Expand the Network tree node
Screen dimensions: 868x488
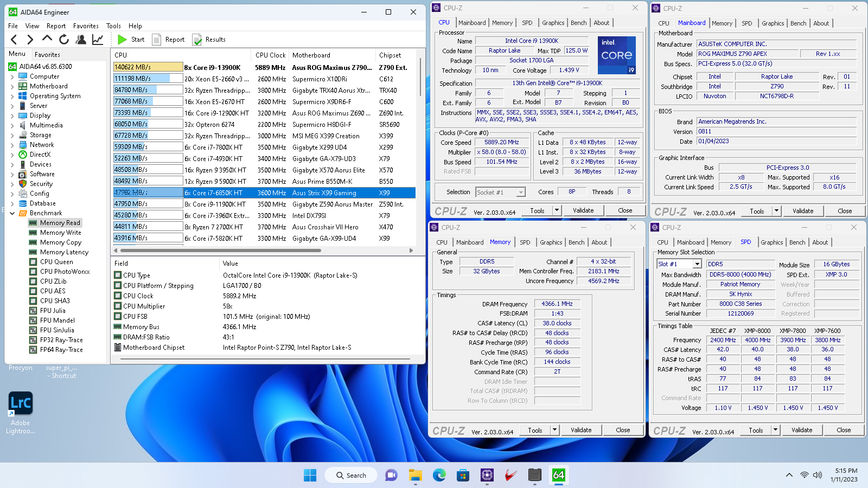coord(12,145)
